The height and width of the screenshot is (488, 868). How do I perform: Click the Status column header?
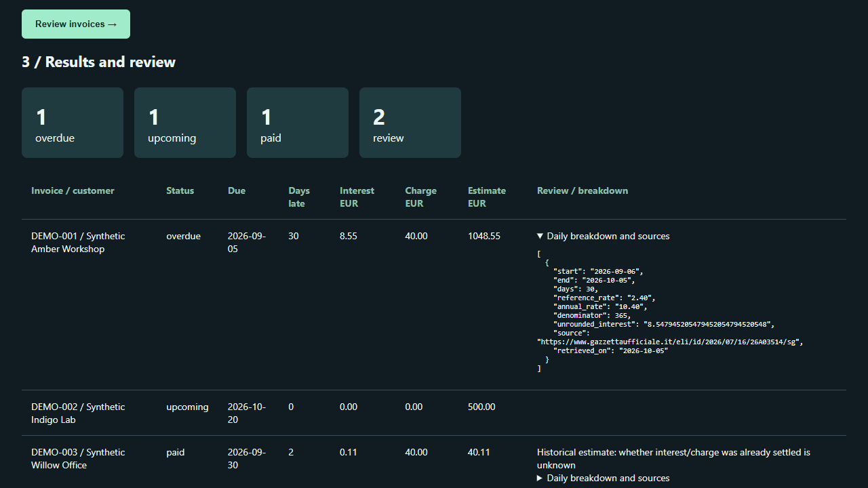180,191
